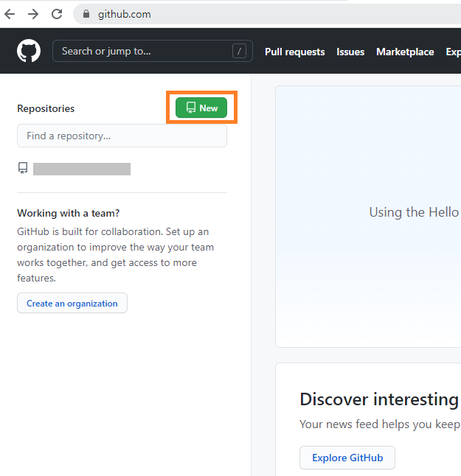The image size is (461, 476).
Task: Open the greyed-out repository entry
Action: pos(82,169)
